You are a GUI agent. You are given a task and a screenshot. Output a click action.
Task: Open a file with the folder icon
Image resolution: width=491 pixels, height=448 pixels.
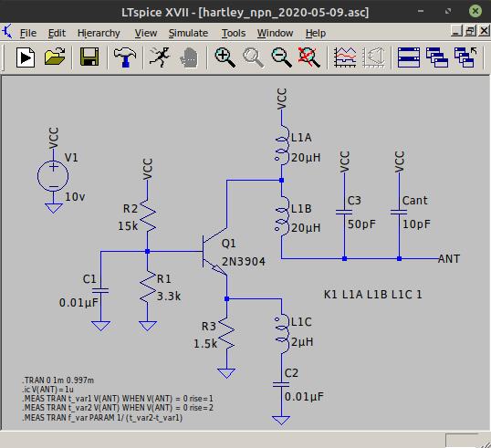pos(55,57)
